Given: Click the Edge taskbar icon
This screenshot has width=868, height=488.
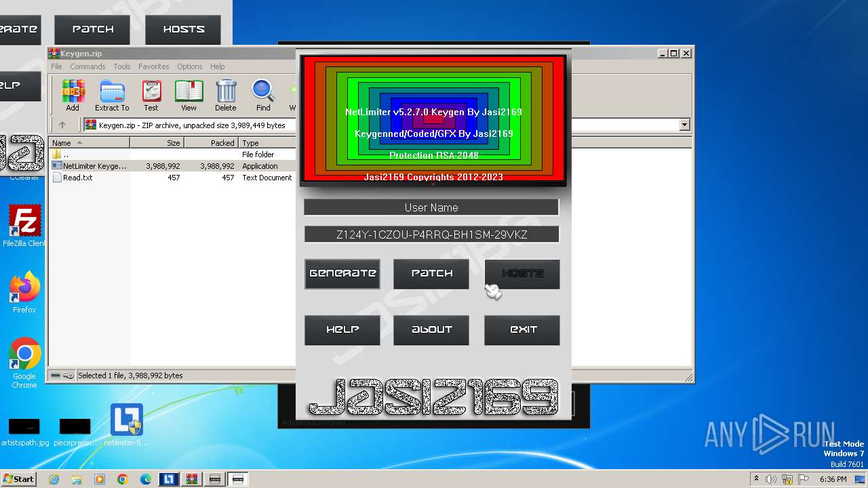Looking at the screenshot, I should tap(146, 479).
